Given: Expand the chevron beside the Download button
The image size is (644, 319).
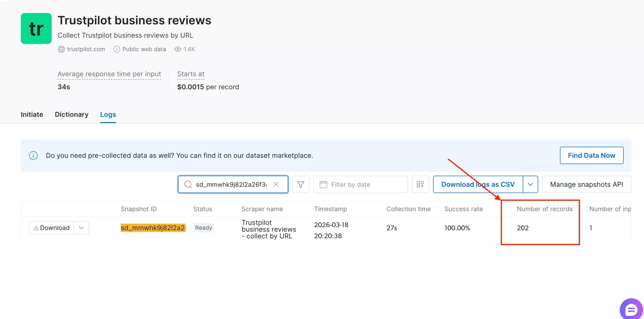Looking at the screenshot, I should [x=81, y=228].
